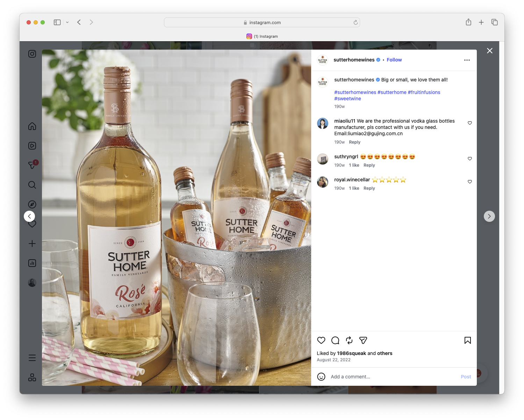Show Safari tab overview icon
This screenshot has height=420, width=524.
click(494, 22)
